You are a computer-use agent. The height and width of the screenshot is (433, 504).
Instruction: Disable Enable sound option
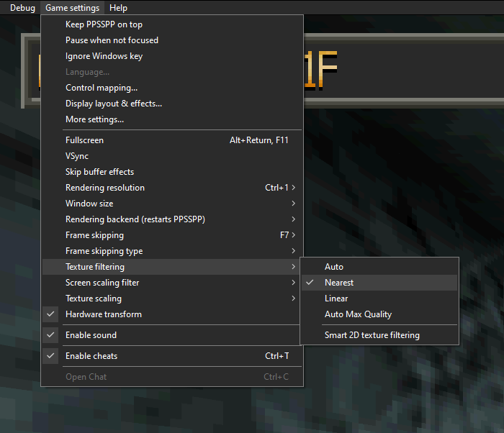click(172, 335)
